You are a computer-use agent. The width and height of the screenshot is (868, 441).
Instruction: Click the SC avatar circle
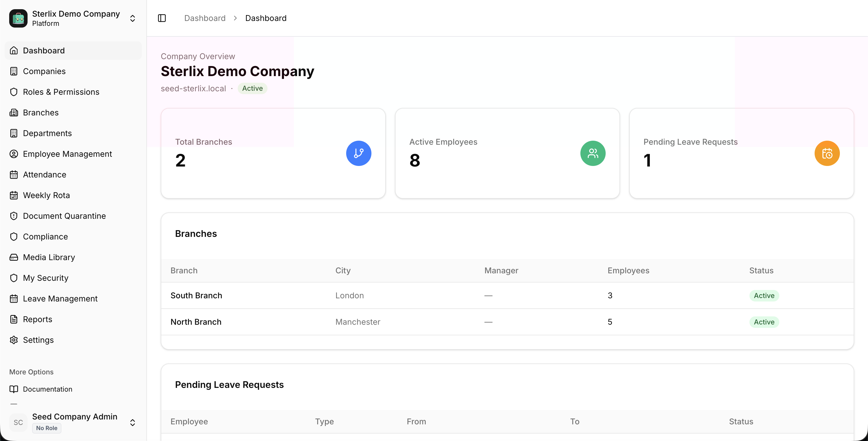tap(18, 422)
